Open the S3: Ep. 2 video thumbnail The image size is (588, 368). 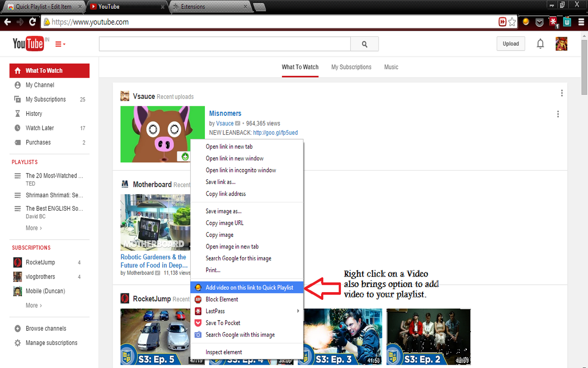click(429, 336)
